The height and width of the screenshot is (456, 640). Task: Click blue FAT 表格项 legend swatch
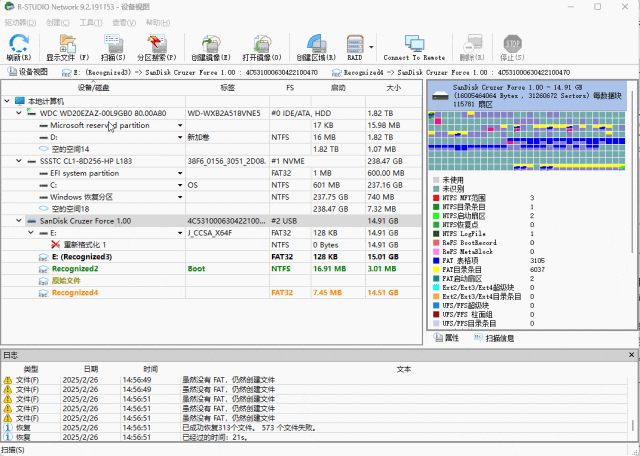click(x=436, y=260)
